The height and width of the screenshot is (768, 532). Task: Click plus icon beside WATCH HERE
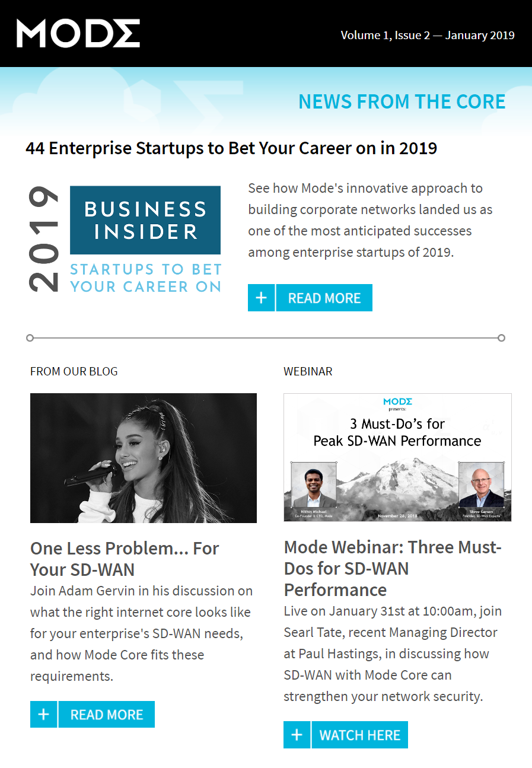pyautogui.click(x=297, y=735)
